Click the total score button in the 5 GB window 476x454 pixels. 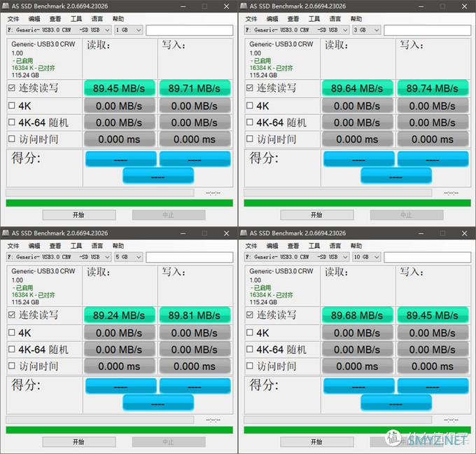[x=158, y=403]
